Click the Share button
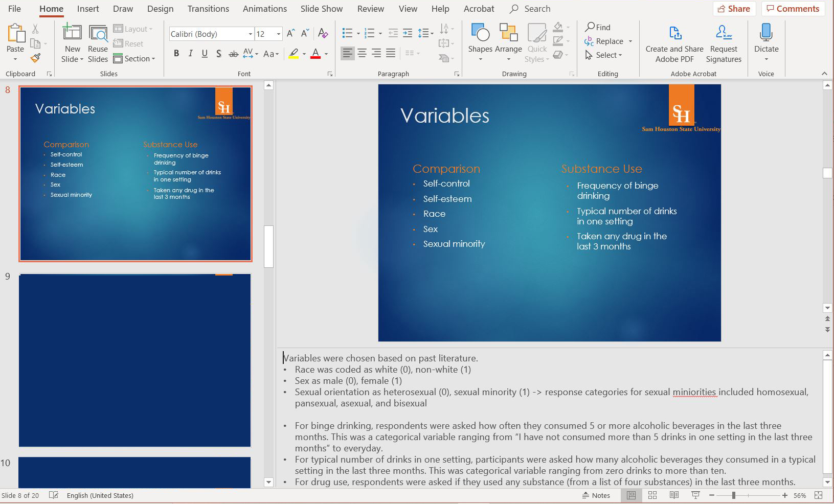 click(x=734, y=9)
